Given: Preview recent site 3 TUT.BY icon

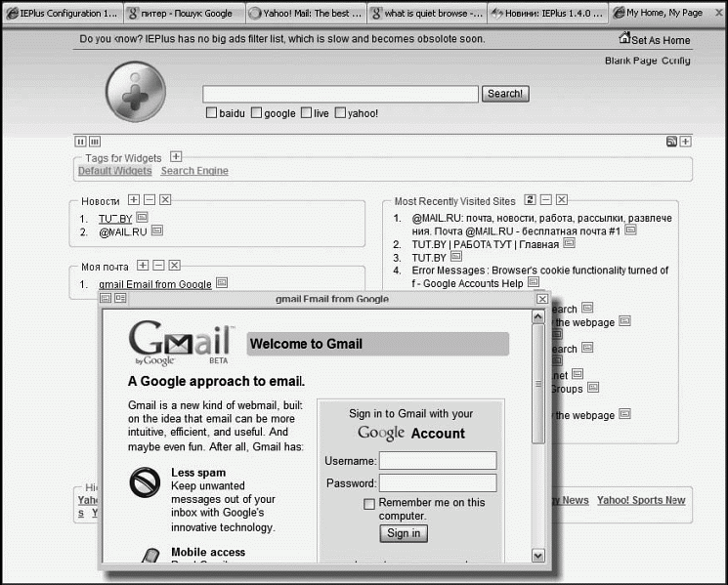Looking at the screenshot, I should coord(456,256).
